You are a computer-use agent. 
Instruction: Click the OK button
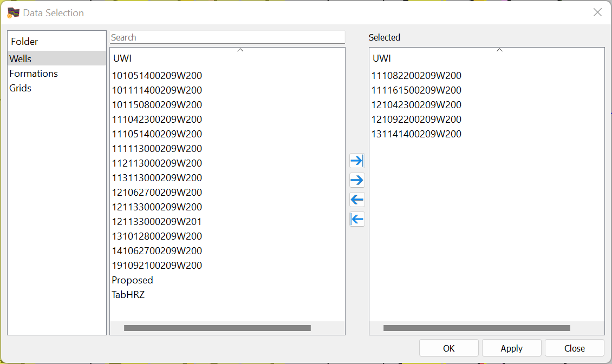pyautogui.click(x=448, y=348)
